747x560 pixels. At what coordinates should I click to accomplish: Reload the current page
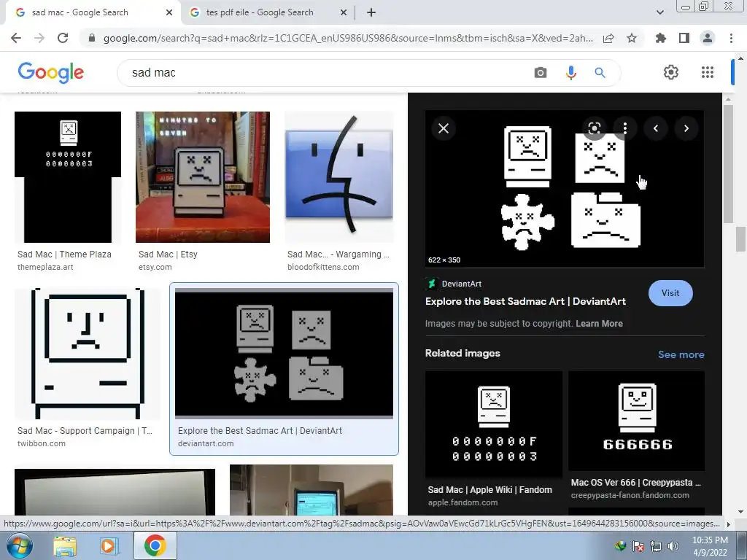63,38
